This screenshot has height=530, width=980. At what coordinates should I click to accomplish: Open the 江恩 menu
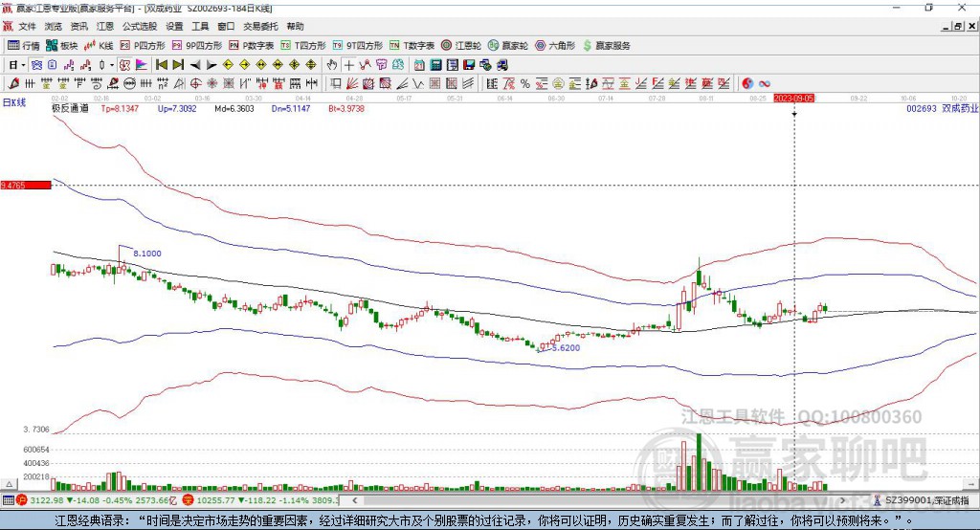tap(105, 26)
